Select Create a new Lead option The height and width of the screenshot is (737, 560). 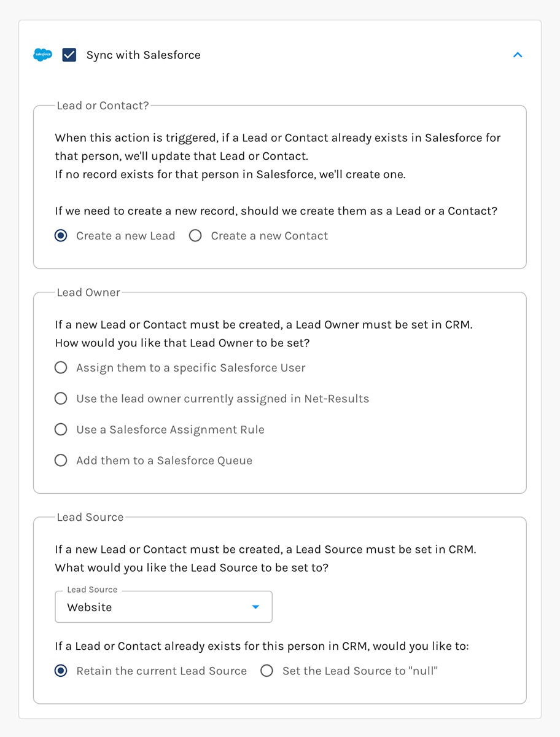tap(61, 236)
